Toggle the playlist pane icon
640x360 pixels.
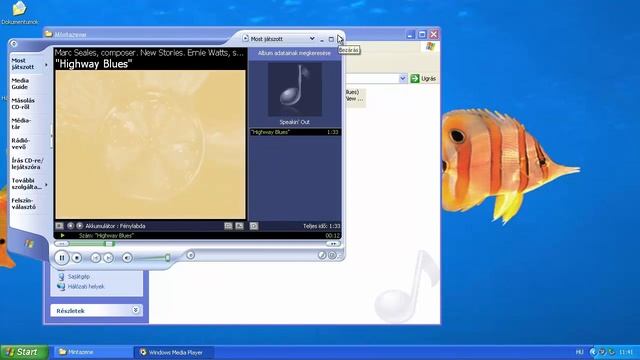[x=240, y=226]
